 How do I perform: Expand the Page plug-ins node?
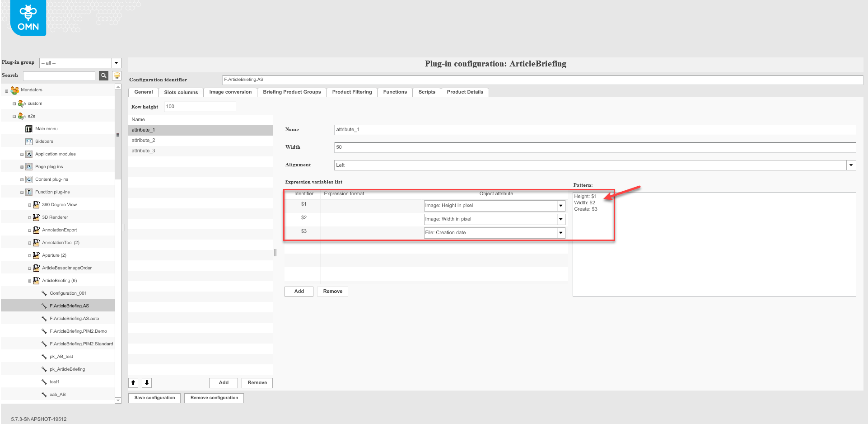pyautogui.click(x=22, y=167)
